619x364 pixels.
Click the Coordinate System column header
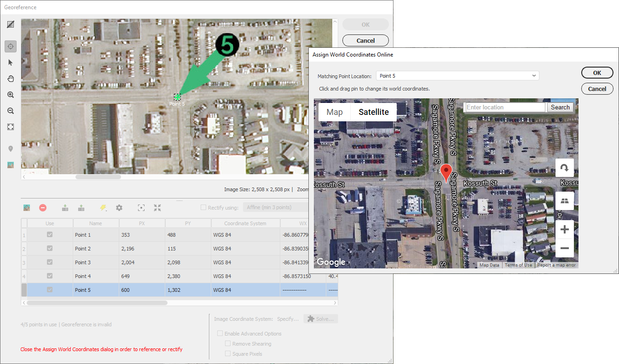pyautogui.click(x=245, y=223)
